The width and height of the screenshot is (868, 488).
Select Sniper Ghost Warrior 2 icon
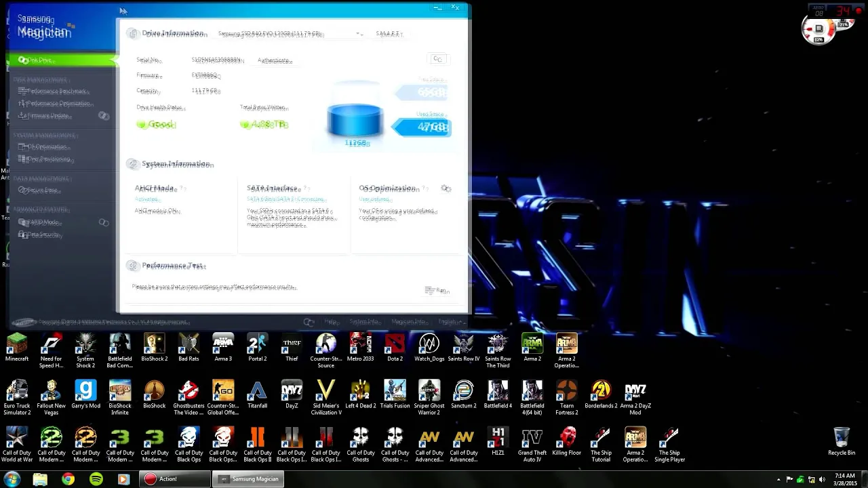click(429, 398)
